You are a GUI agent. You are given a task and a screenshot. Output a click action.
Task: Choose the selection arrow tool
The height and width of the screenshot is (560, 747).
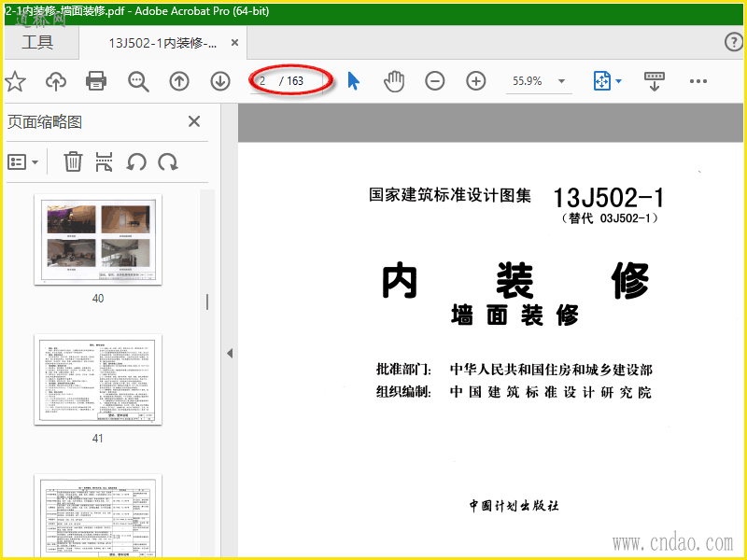click(x=354, y=81)
